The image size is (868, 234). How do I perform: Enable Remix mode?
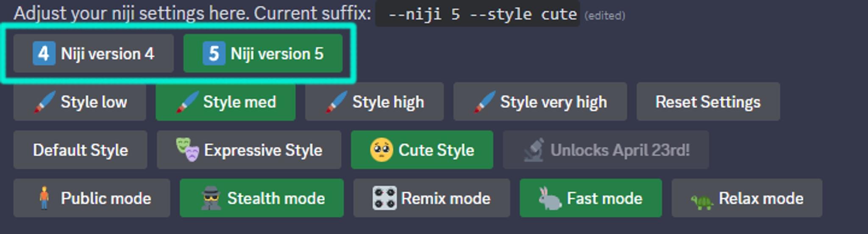tap(431, 198)
